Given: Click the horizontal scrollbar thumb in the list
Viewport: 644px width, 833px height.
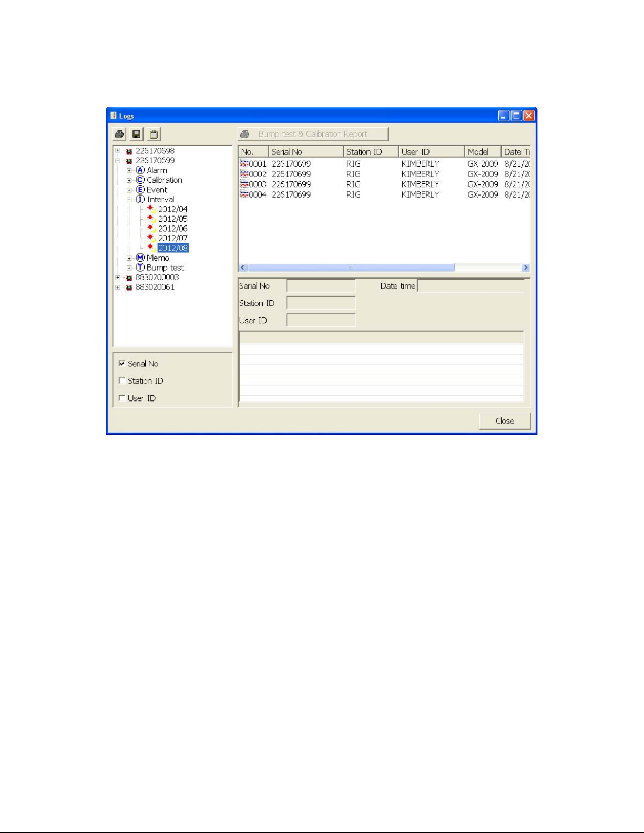Looking at the screenshot, I should [x=351, y=268].
